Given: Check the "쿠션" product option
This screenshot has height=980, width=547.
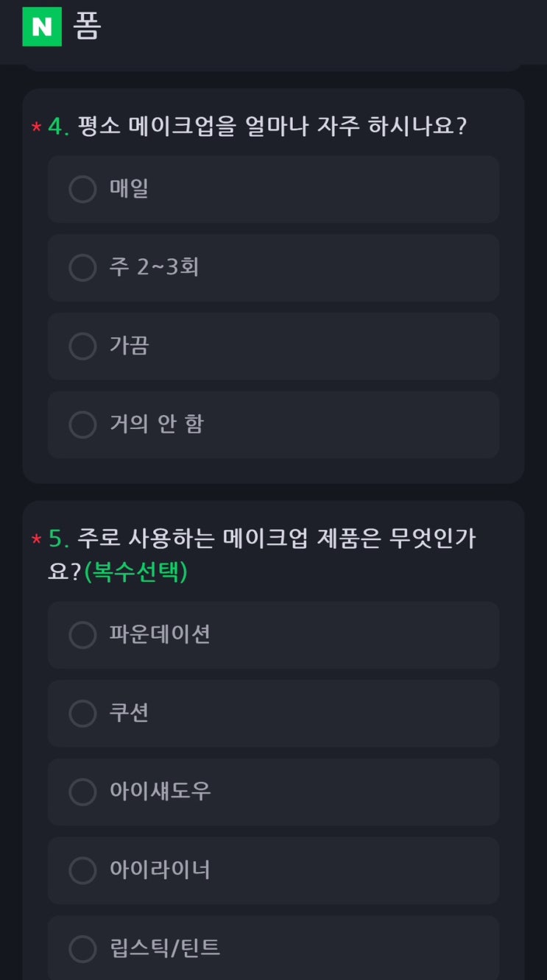Looking at the screenshot, I should [273, 714].
